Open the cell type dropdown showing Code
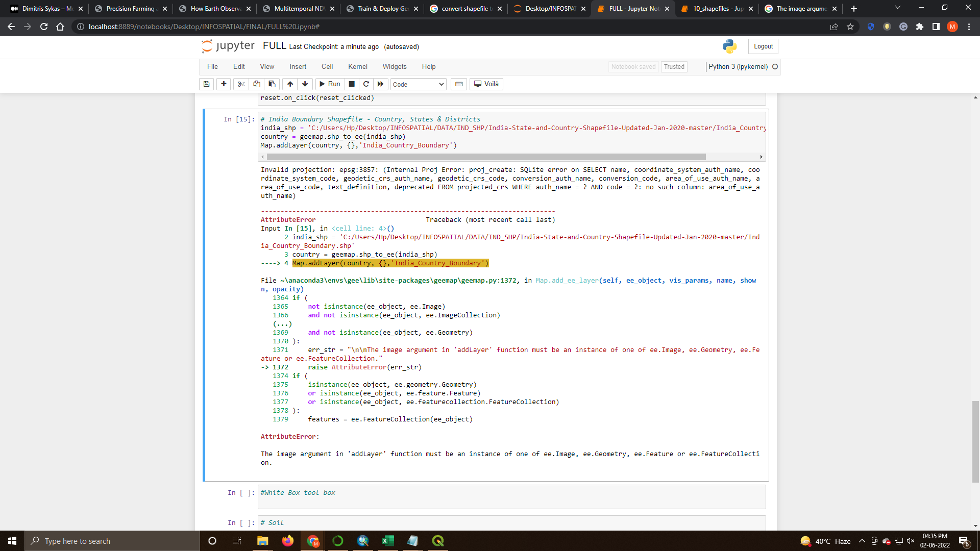The height and width of the screenshot is (551, 980). pos(418,84)
